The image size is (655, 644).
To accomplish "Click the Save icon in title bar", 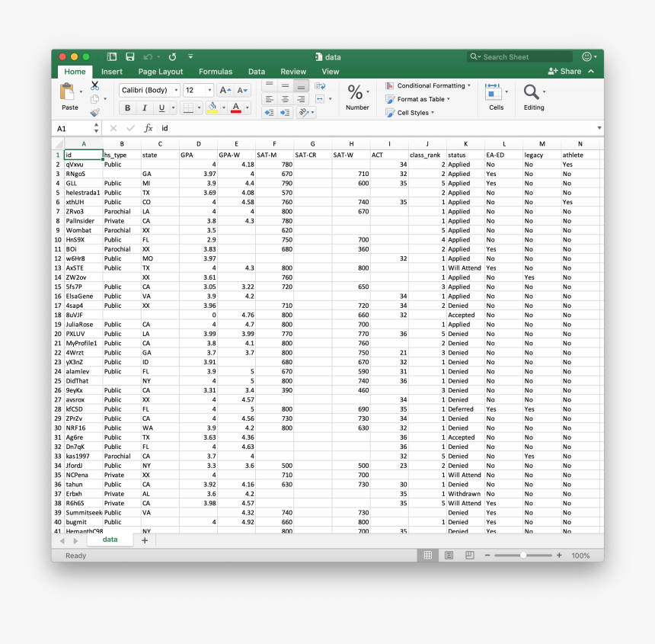I will pyautogui.click(x=130, y=57).
